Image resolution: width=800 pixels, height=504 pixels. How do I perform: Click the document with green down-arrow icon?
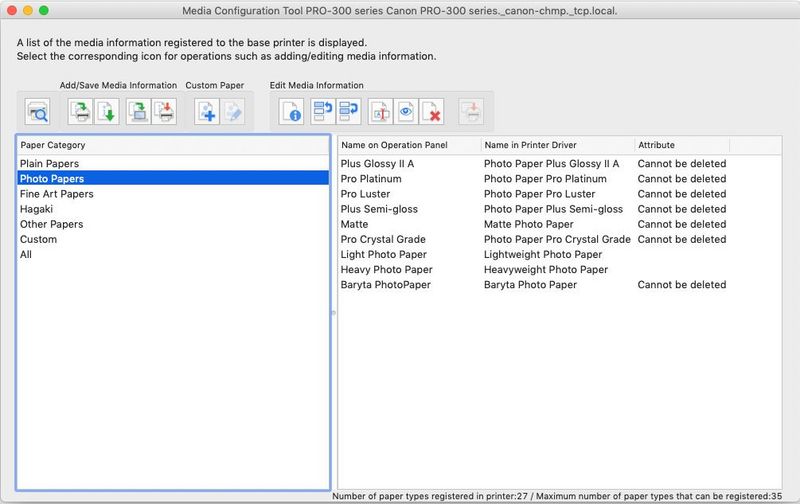click(x=107, y=112)
